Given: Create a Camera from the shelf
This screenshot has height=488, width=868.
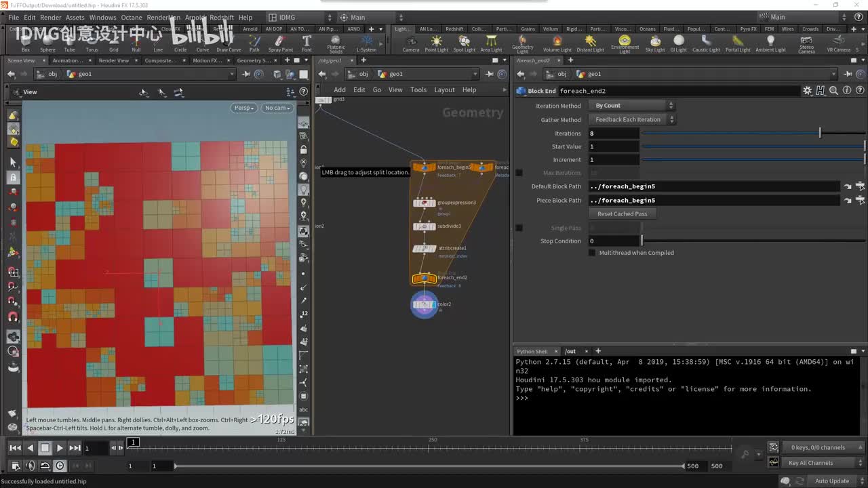Looking at the screenshot, I should 411,42.
